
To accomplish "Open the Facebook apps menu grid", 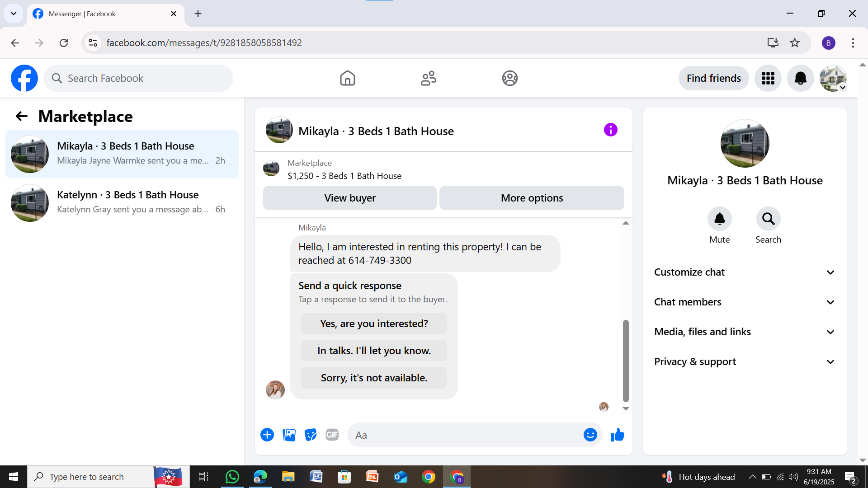I will point(768,78).
